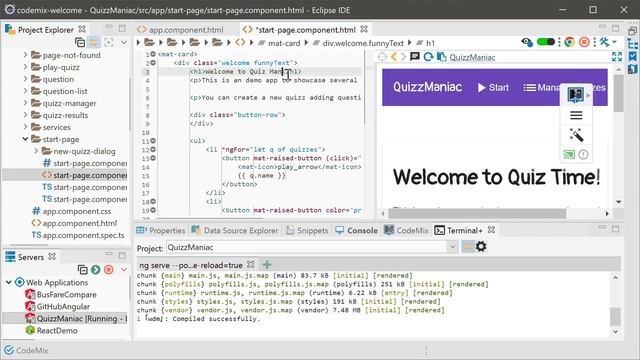Click the preview horizontal scrollbar
640x360 pixels.
[477, 213]
